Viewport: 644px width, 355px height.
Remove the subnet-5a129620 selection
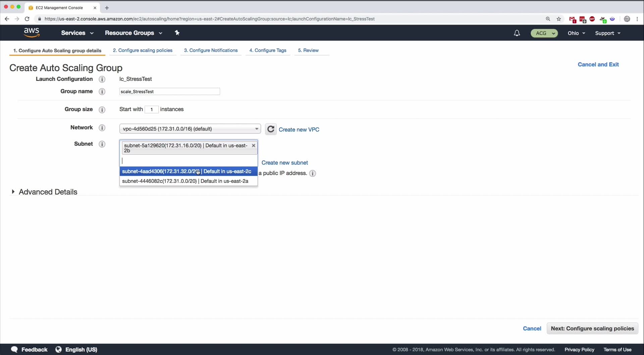[x=254, y=146]
